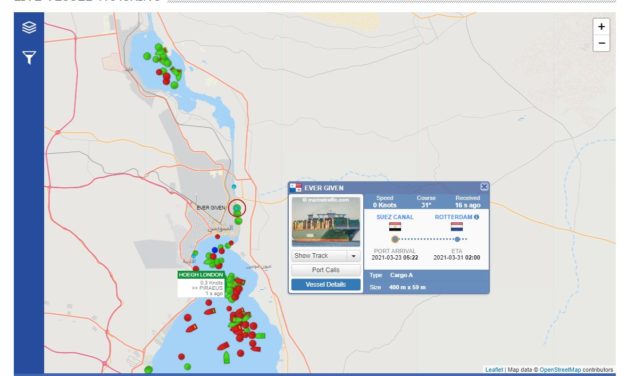Image resolution: width=627 pixels, height=376 pixels.
Task: Zoom in with the plus button
Action: 601,27
